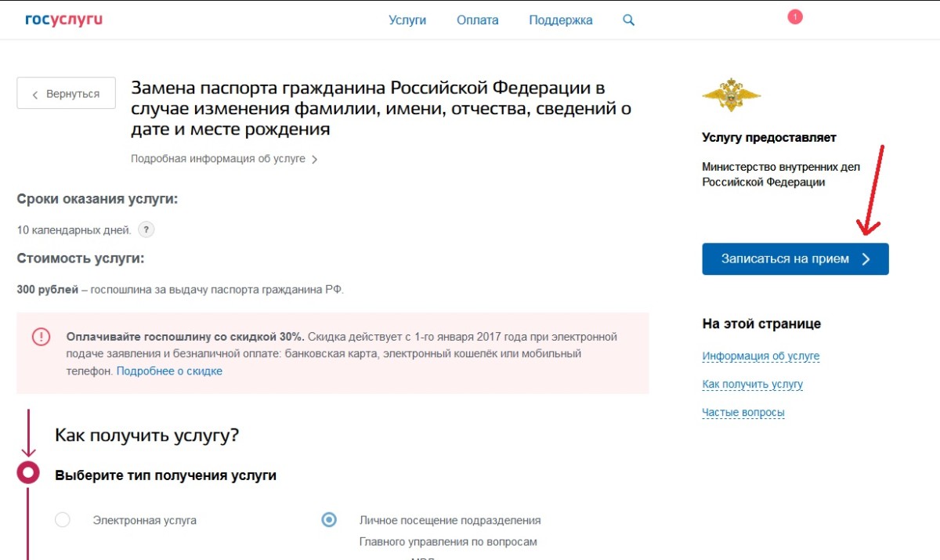The image size is (940, 560).
Task: Select Личное посещение подразделения radio button
Action: [x=330, y=520]
